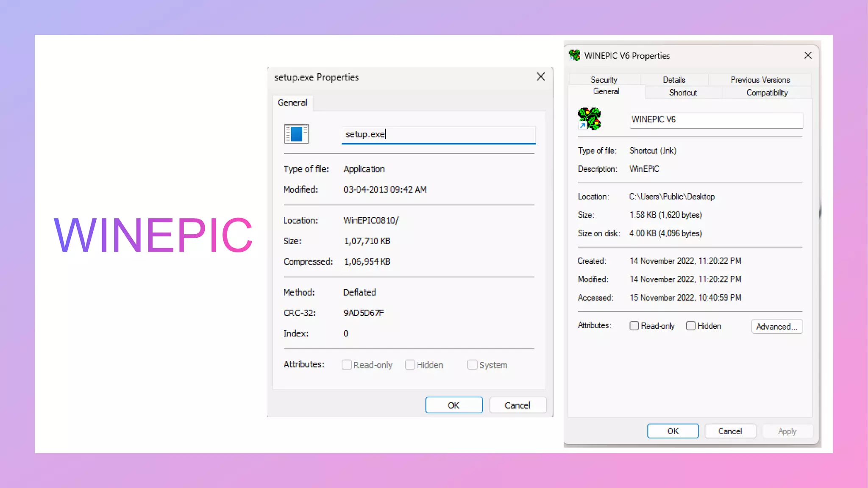Select the Compatibility tab
The width and height of the screenshot is (868, 488).
tap(767, 92)
